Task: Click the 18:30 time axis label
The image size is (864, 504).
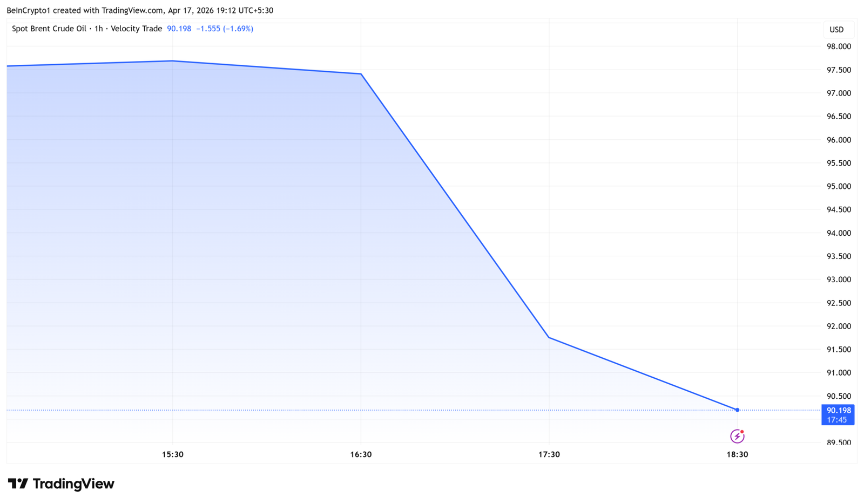Action: pos(737,454)
